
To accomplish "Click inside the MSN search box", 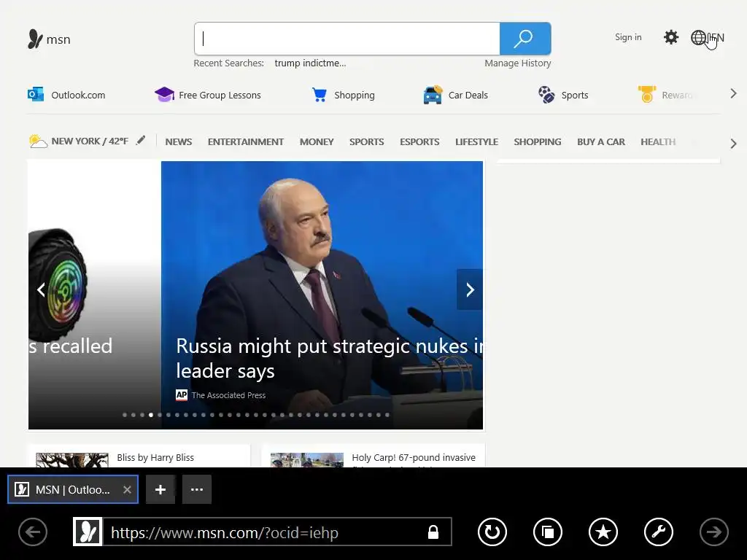I will point(347,39).
